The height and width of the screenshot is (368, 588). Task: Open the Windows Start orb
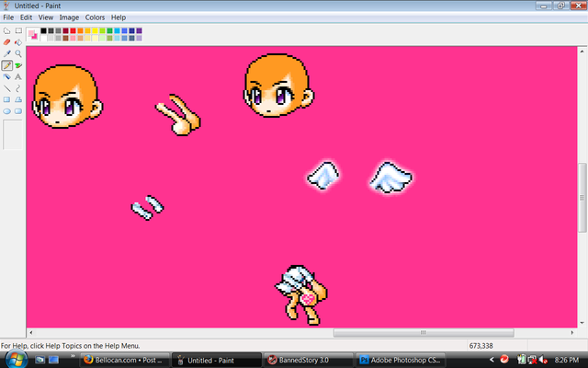pos(16,360)
